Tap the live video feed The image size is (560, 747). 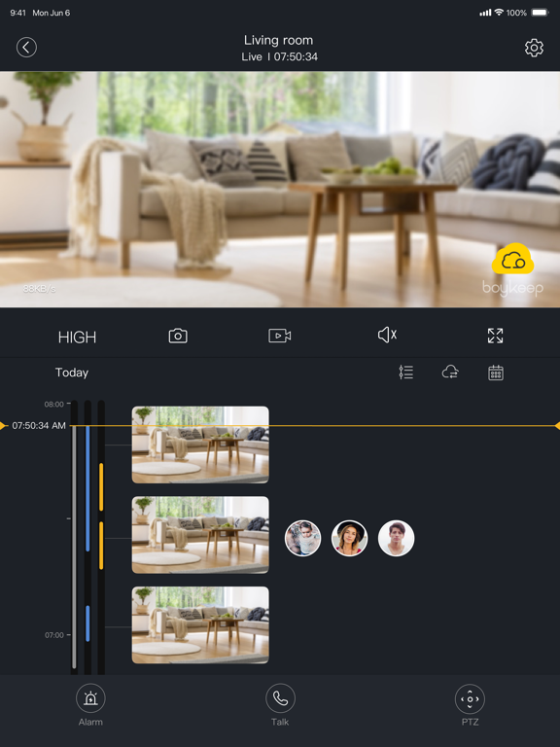click(280, 189)
